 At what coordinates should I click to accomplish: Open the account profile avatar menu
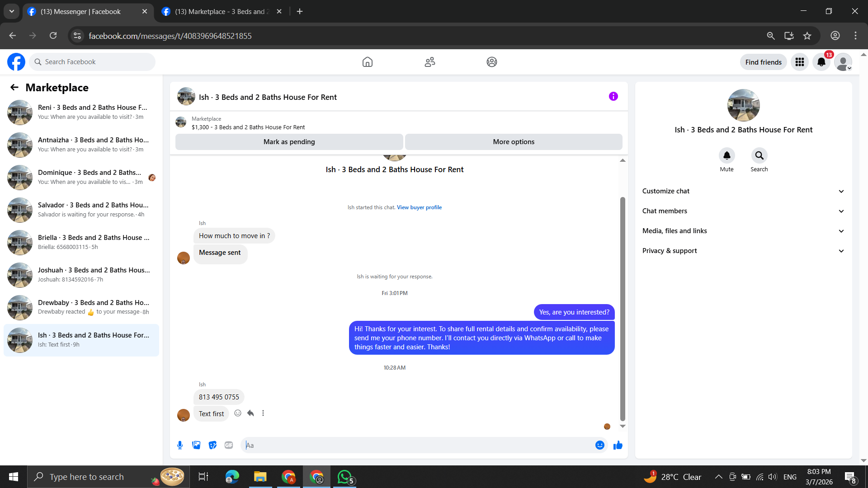(843, 62)
